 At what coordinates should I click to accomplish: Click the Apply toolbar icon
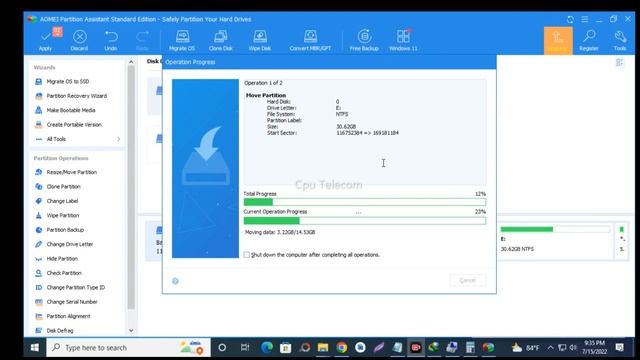click(45, 40)
